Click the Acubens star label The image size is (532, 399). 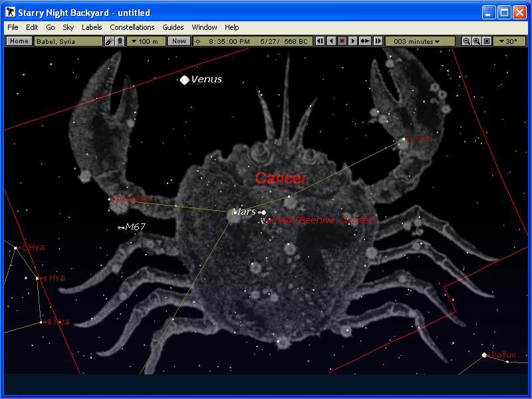point(134,198)
